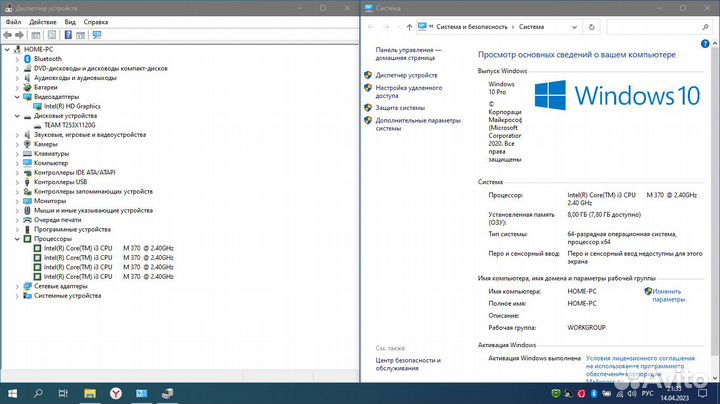The height and width of the screenshot is (404, 720).
Task: Select the Компьютер category row
Action: (x=51, y=163)
